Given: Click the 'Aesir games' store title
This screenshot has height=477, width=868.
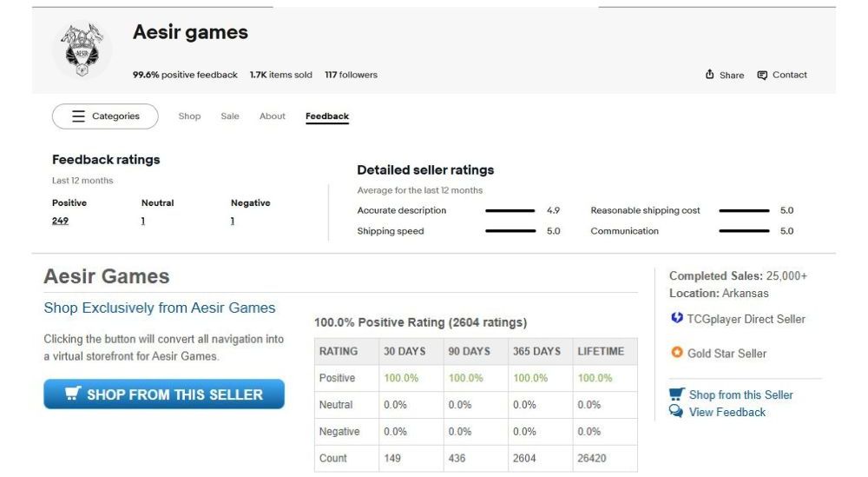Looking at the screenshot, I should pyautogui.click(x=190, y=32).
